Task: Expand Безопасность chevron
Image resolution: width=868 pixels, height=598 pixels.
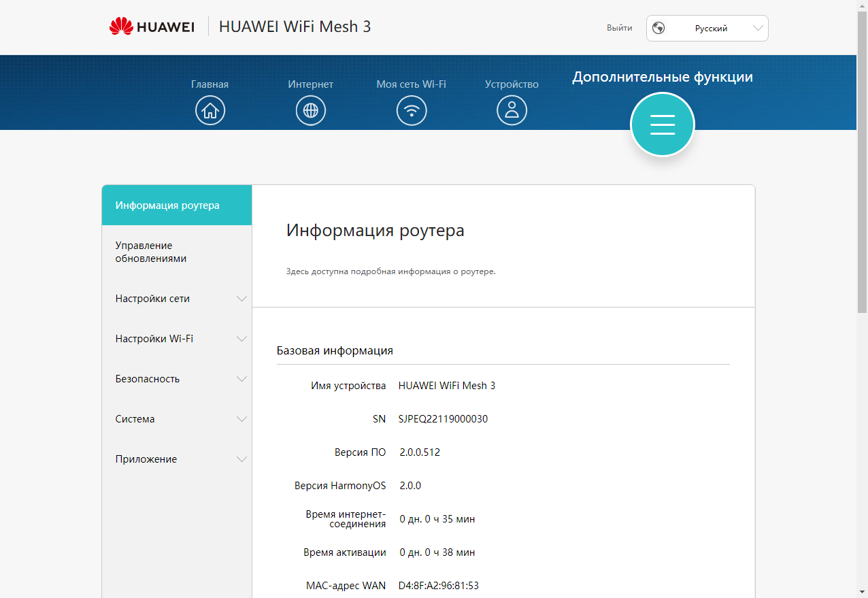Action: (241, 379)
